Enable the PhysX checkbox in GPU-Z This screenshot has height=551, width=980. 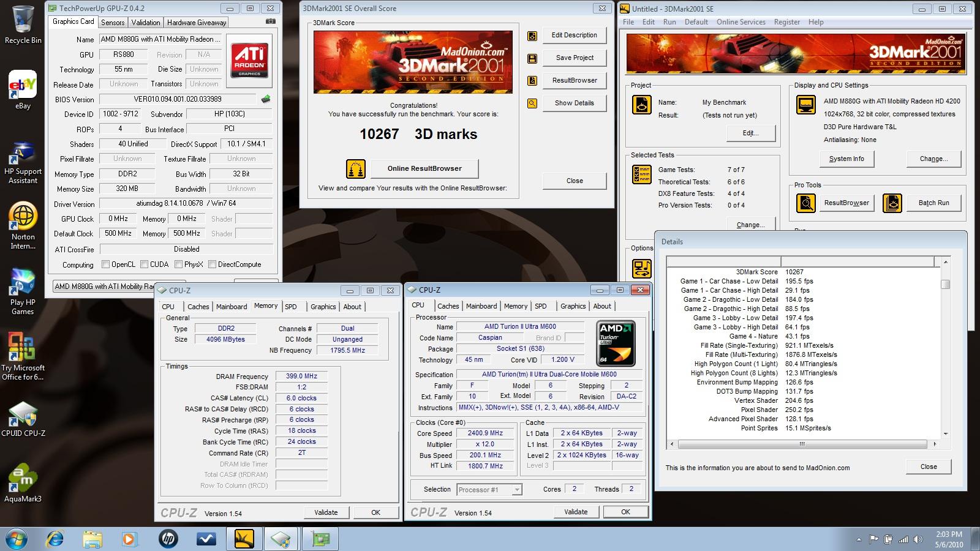coord(178,264)
